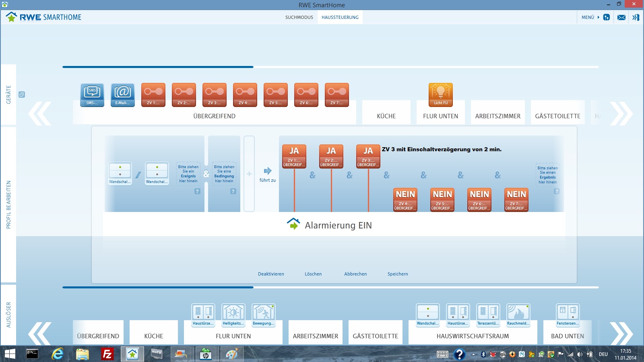Viewport: 644px width, 362px height.
Task: Click the upper devices scroll progress bar
Action: [330, 67]
